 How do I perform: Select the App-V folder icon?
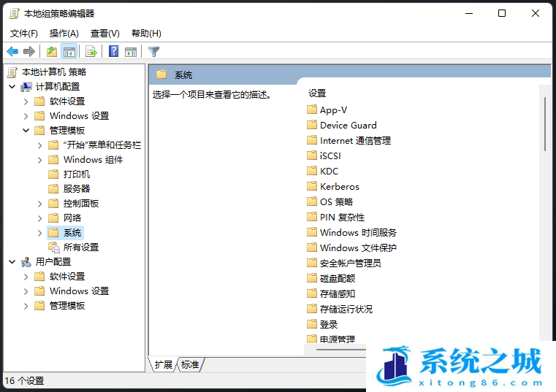click(312, 109)
